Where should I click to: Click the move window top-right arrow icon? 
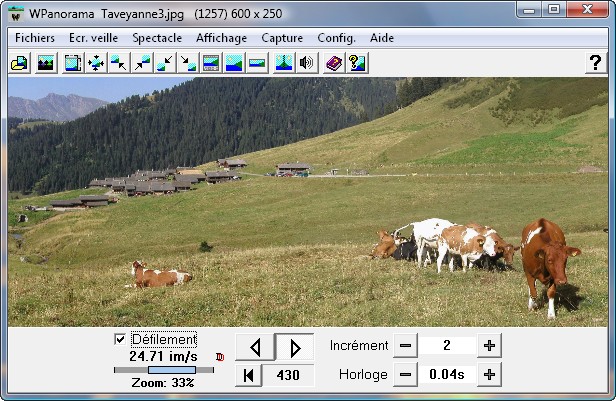(x=142, y=63)
